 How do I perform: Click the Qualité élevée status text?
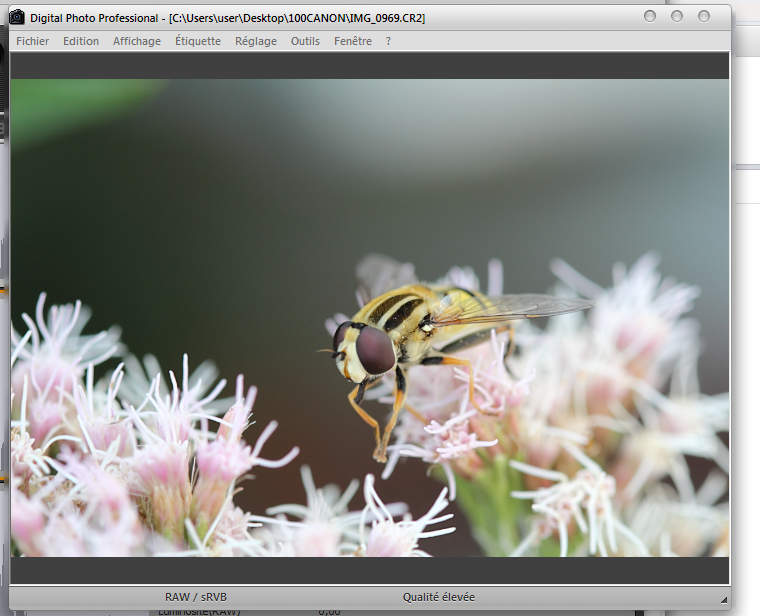click(x=439, y=597)
